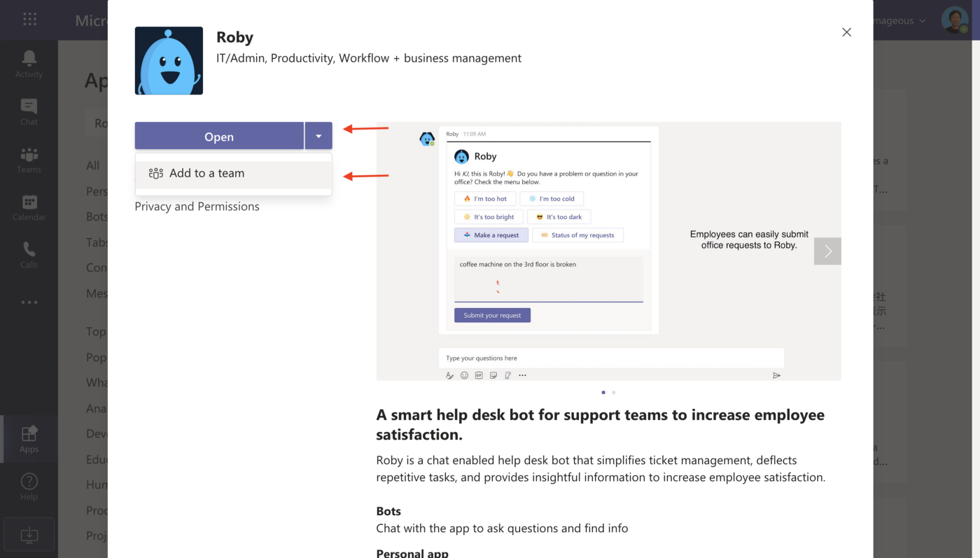
Task: Choose Add to a team
Action: coord(233,174)
